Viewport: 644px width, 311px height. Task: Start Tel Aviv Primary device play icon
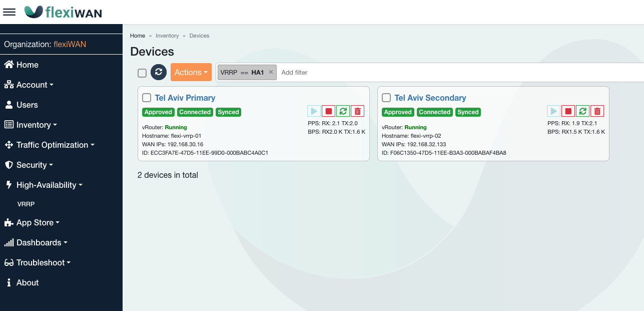click(x=314, y=111)
